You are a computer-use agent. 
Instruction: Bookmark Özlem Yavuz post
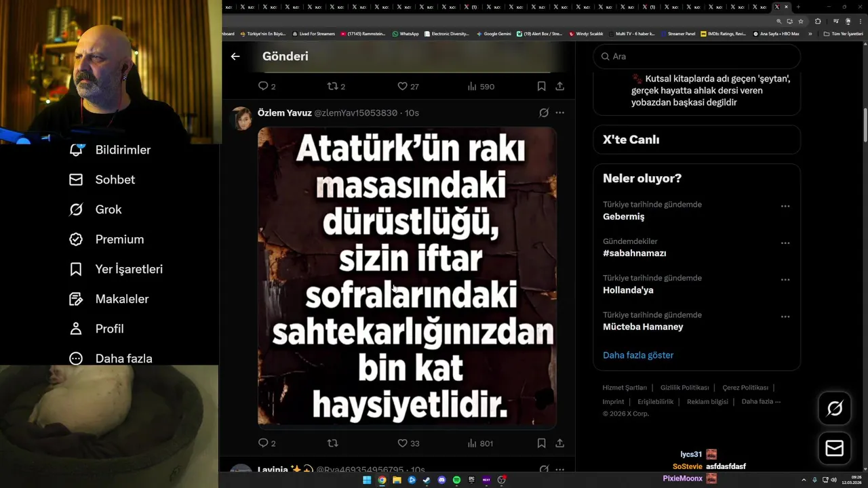[541, 443]
